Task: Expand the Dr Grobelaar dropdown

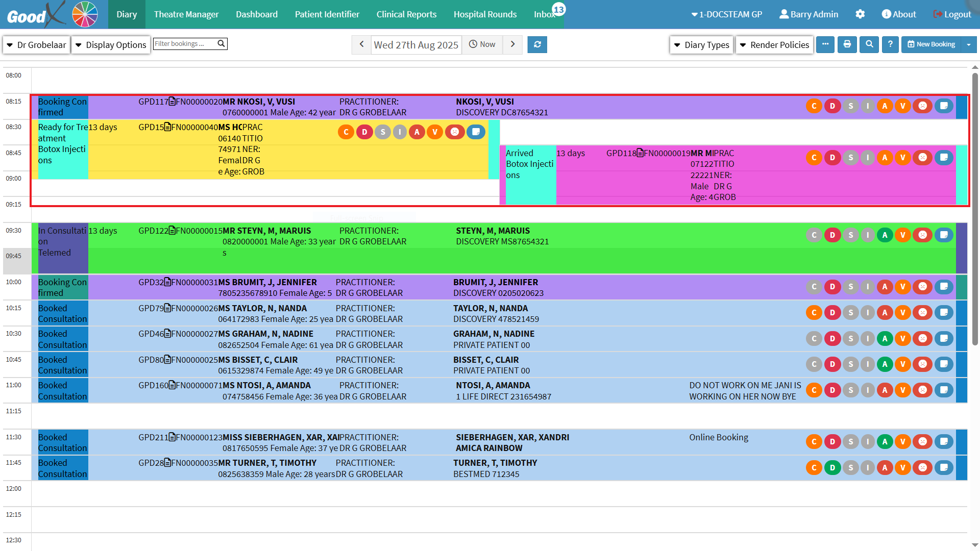Action: [x=36, y=45]
